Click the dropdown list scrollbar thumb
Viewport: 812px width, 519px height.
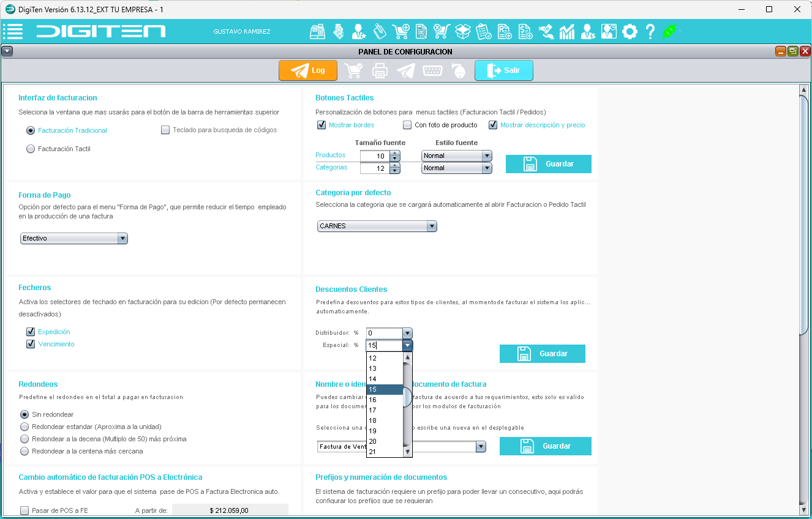click(408, 397)
